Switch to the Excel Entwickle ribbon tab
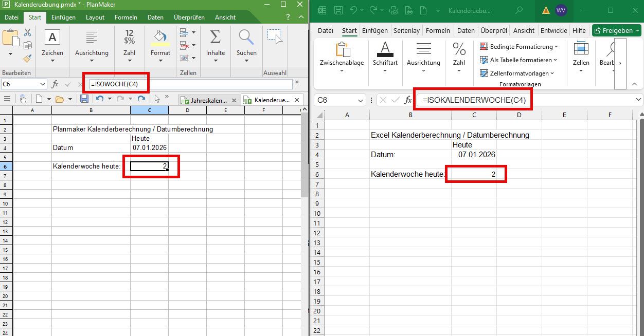The width and height of the screenshot is (644, 336). pos(553,30)
